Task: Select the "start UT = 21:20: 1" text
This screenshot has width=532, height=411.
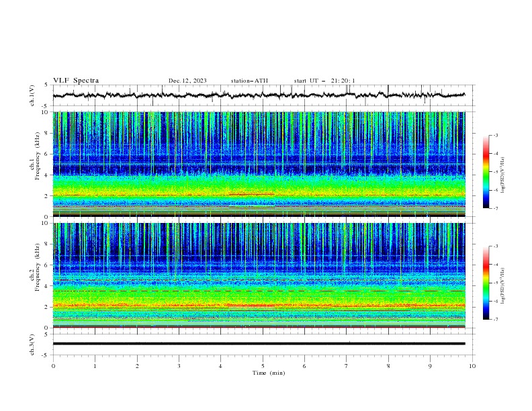Action: [324, 81]
